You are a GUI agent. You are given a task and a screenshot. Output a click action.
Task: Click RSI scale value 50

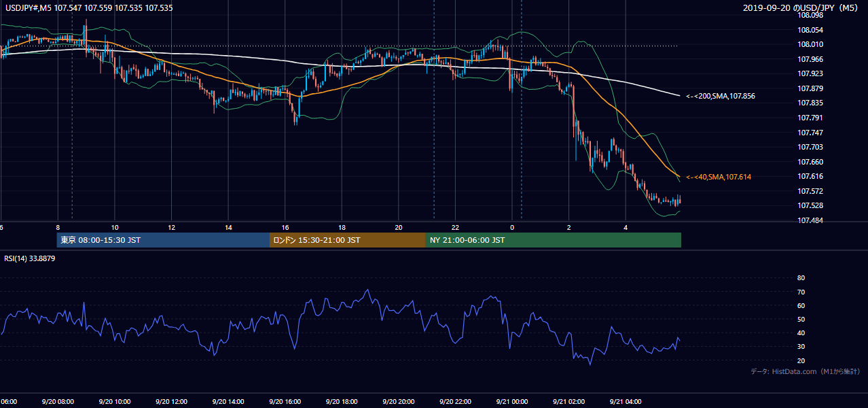tap(801, 319)
